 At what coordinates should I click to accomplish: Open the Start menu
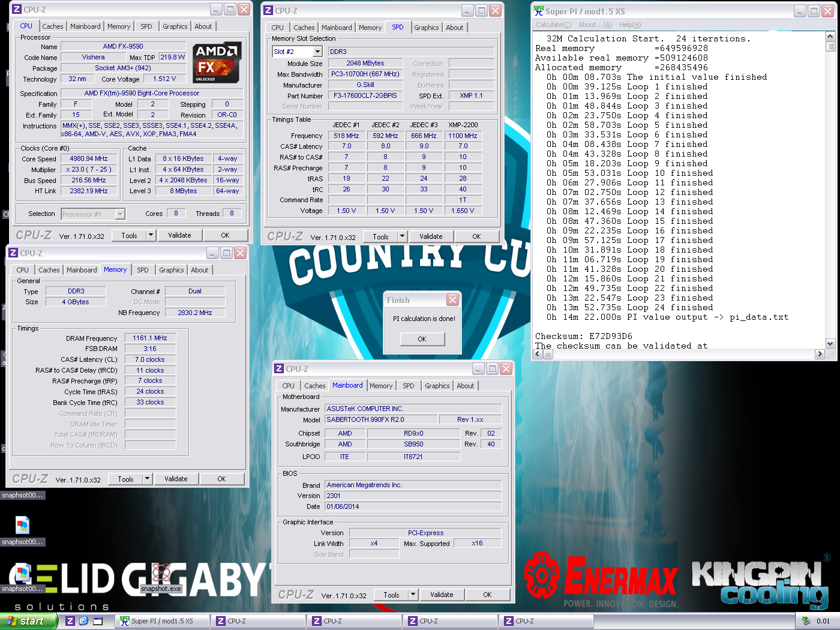(x=28, y=621)
